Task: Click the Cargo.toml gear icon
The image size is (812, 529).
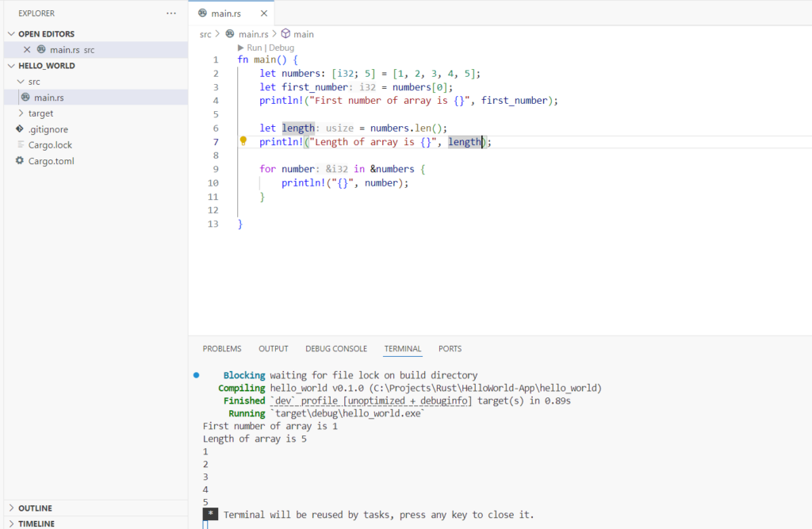Action: click(20, 161)
